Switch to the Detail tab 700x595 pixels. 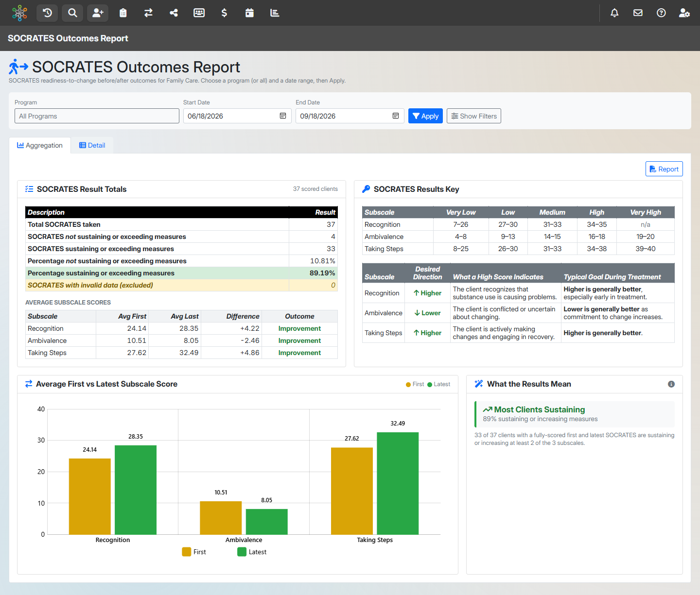(x=92, y=145)
